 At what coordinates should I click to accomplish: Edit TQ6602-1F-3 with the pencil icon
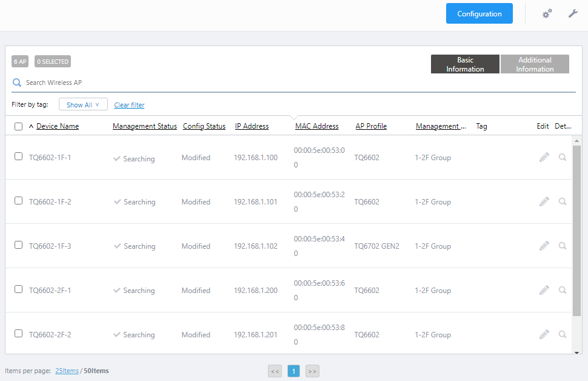544,246
